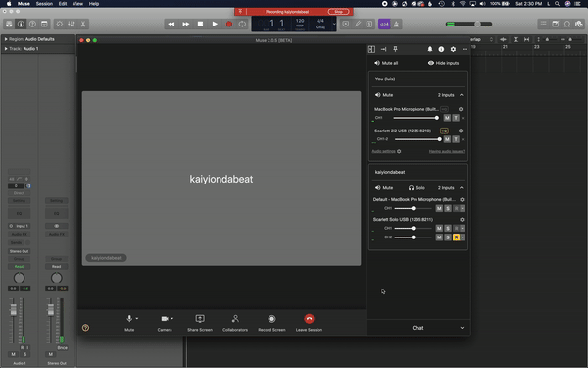This screenshot has height=368, width=588.
Task: Open record dropdown on Scarlett Solo CH2
Action: (462, 237)
